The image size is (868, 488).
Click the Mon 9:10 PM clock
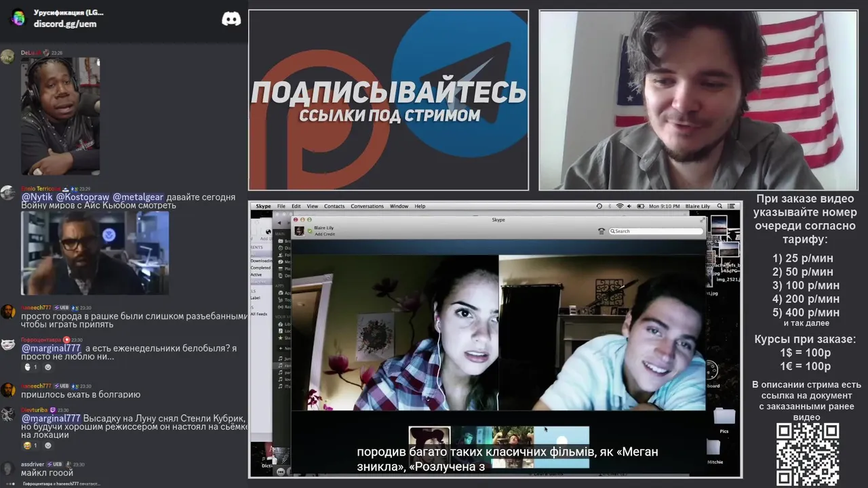point(665,206)
